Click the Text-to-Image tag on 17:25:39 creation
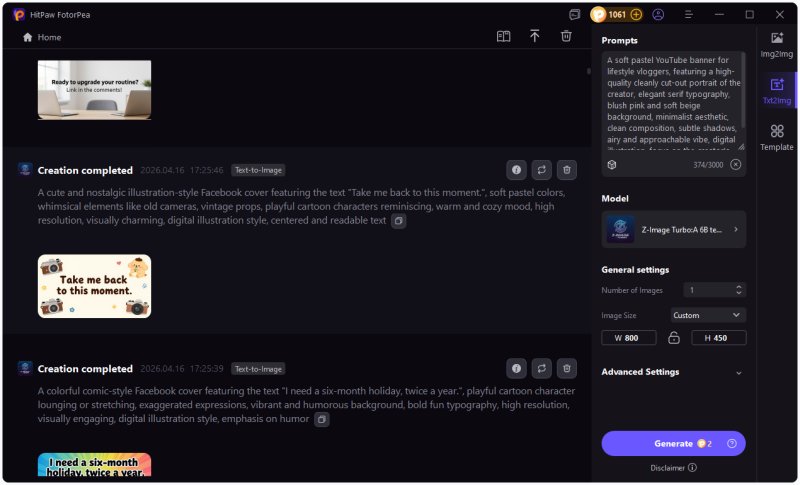The height and width of the screenshot is (485, 800). click(258, 368)
